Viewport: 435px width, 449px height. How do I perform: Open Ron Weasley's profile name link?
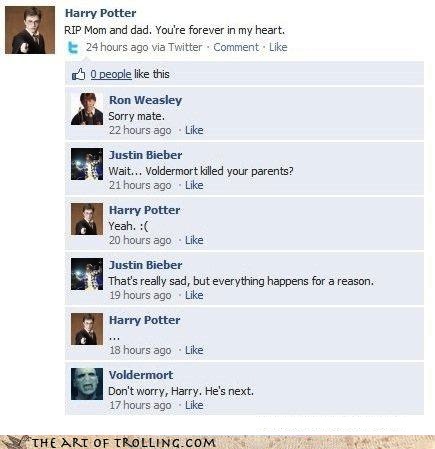click(145, 100)
